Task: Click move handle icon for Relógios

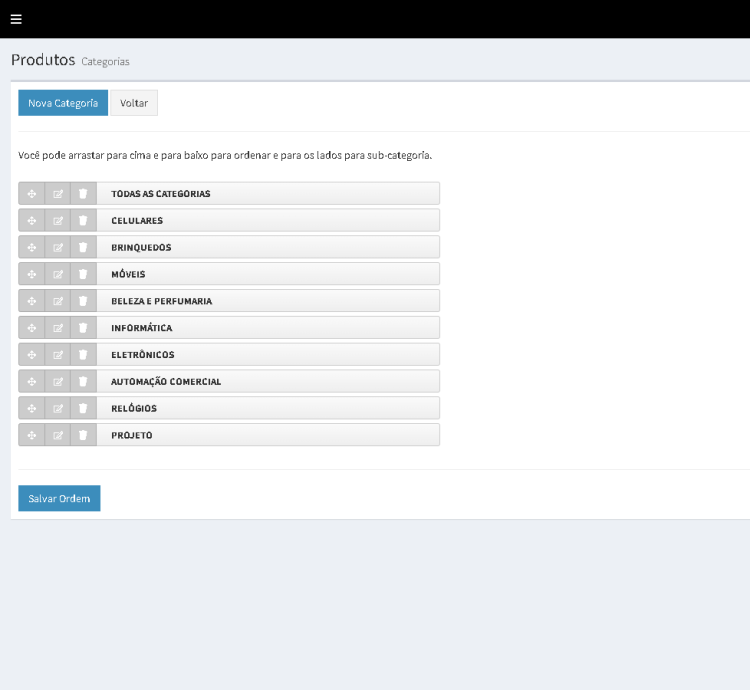Action: pos(32,408)
